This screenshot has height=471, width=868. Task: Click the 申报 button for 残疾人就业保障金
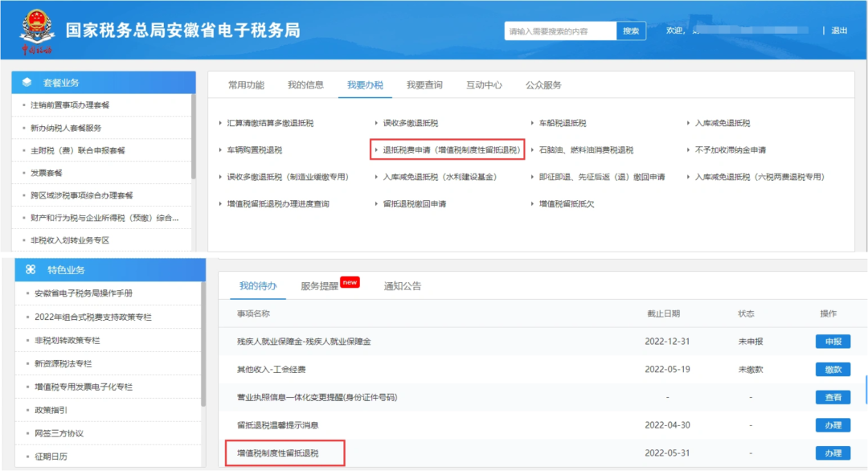point(833,341)
